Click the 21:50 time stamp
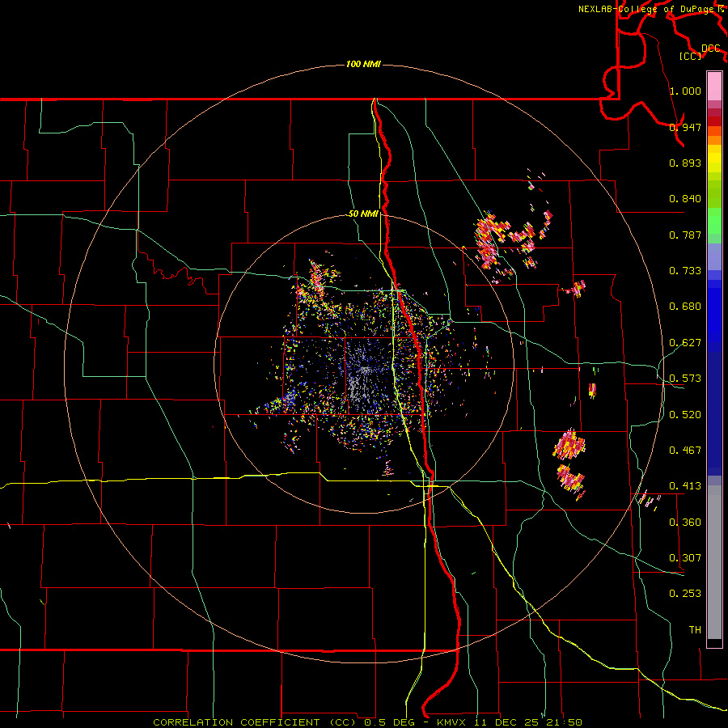728x728 pixels. tap(565, 722)
